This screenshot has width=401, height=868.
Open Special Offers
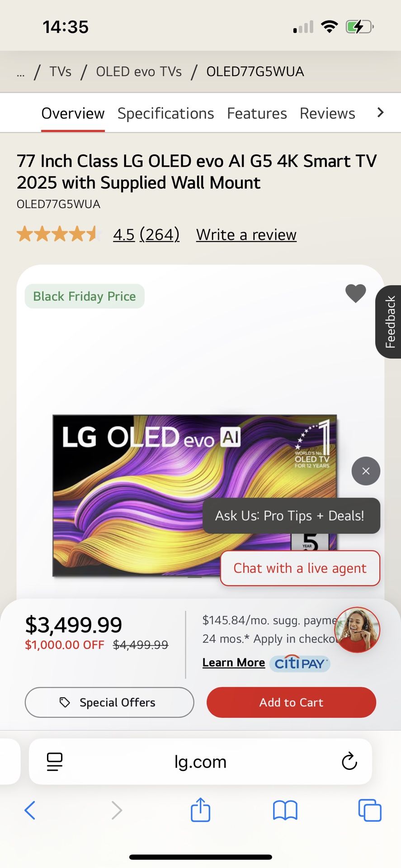(109, 702)
